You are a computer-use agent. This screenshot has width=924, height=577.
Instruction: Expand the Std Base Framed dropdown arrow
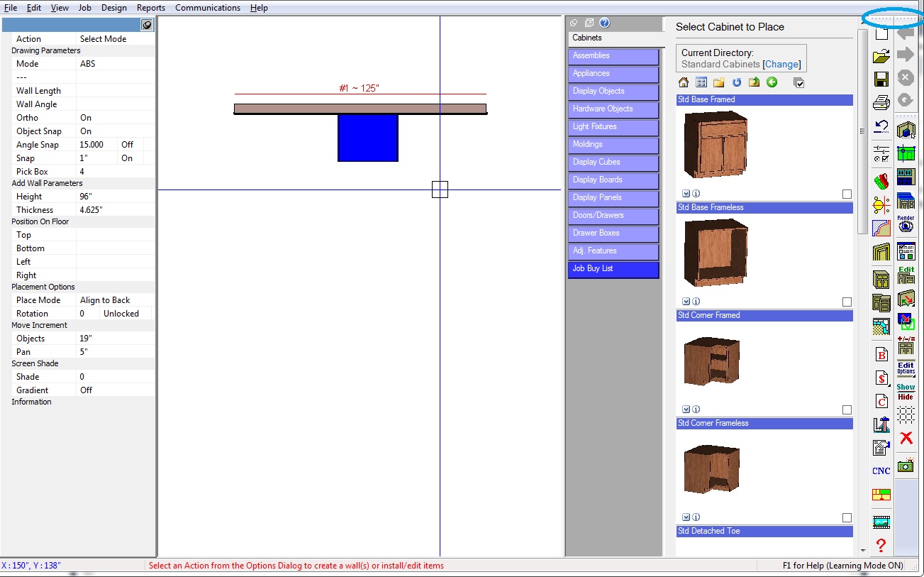(686, 194)
